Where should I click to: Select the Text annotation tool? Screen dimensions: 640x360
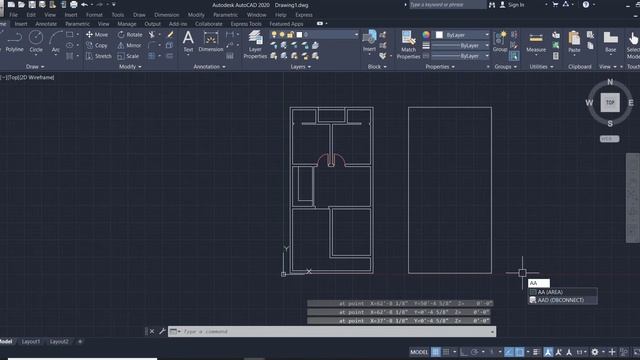[188, 42]
